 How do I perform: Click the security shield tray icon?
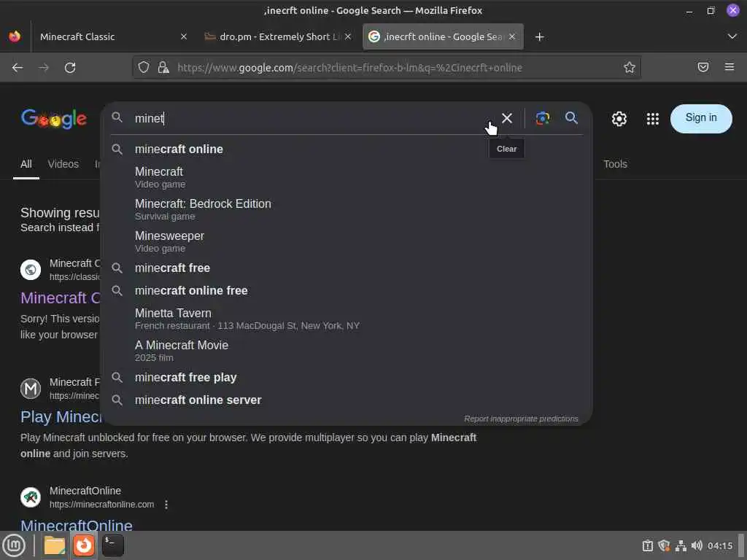click(x=664, y=545)
